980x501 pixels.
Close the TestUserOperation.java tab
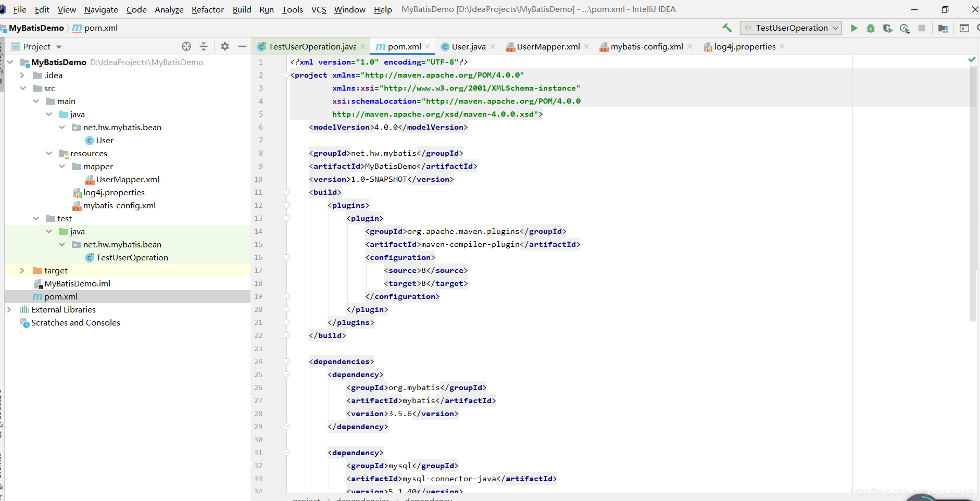[363, 46]
